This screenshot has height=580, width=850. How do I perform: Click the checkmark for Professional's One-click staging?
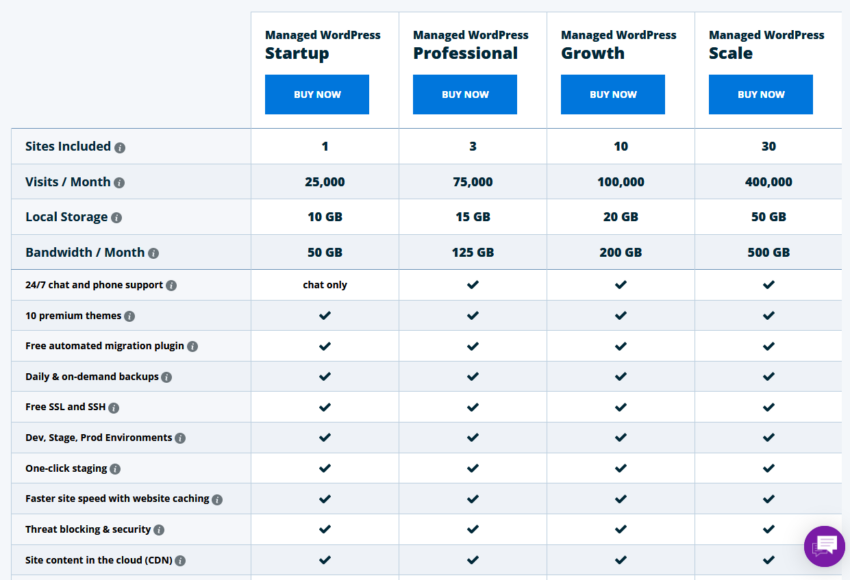click(x=472, y=468)
